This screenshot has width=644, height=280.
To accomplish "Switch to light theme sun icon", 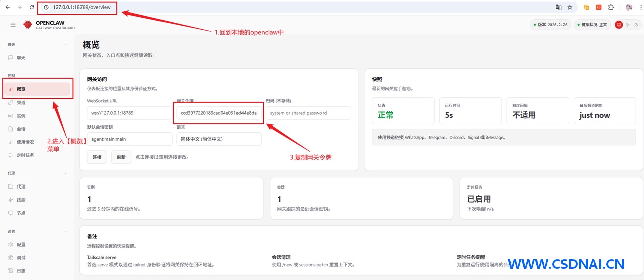I will (x=627, y=25).
